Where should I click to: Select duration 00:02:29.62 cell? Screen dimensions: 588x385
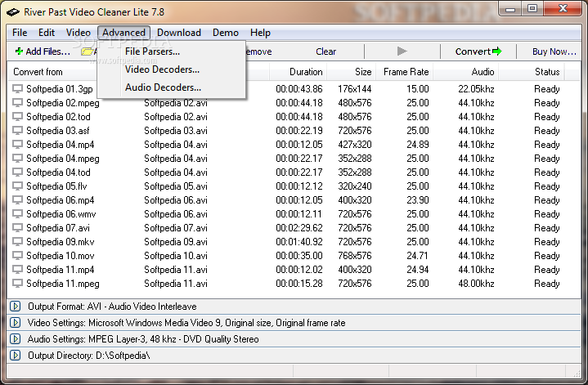tap(298, 228)
